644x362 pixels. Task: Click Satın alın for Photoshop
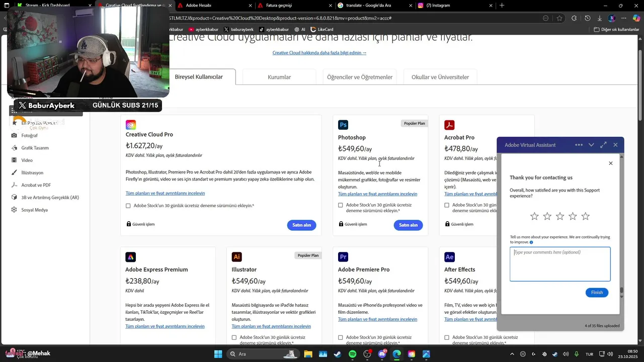[408, 225]
